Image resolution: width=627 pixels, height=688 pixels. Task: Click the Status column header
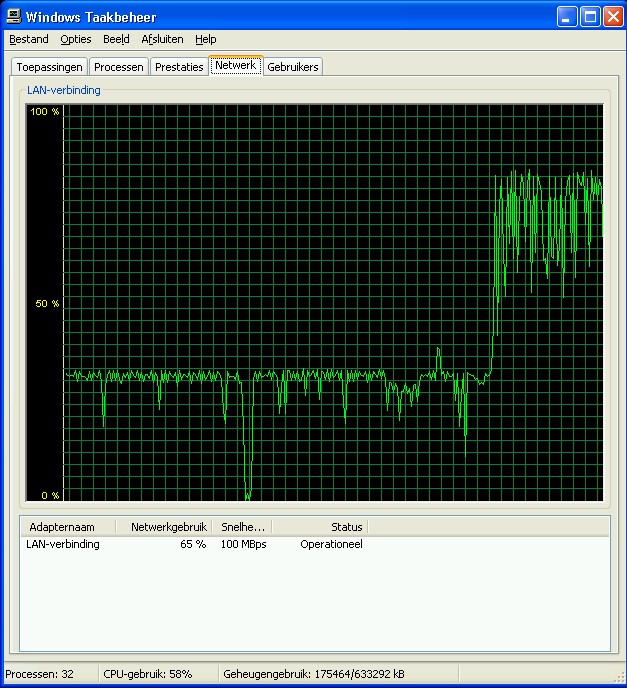click(320, 527)
